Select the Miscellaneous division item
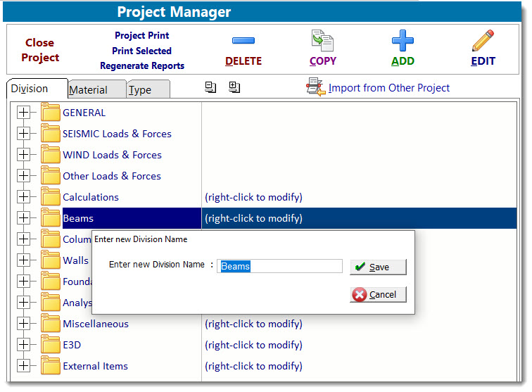 point(96,324)
